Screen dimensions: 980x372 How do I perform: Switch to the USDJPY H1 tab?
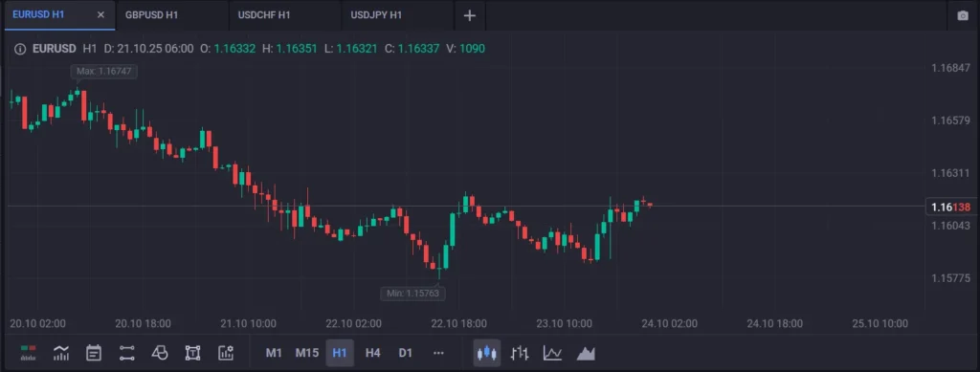(x=397, y=15)
